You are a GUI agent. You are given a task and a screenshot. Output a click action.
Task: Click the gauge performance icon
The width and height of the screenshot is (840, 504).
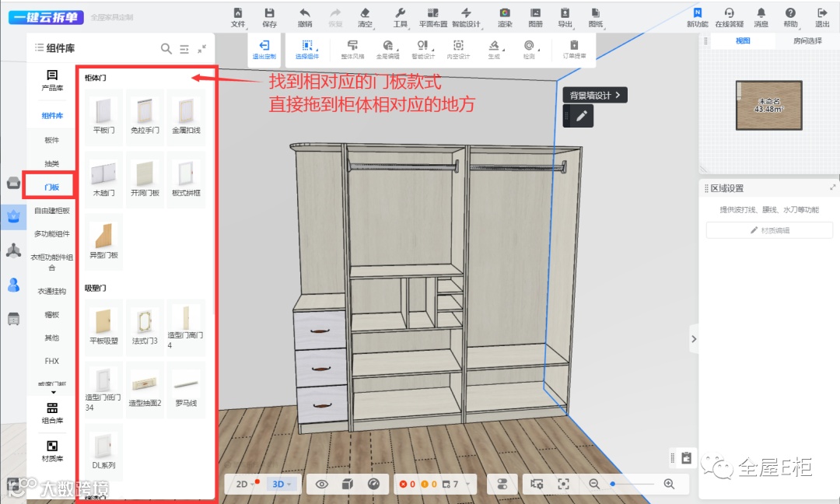[374, 485]
